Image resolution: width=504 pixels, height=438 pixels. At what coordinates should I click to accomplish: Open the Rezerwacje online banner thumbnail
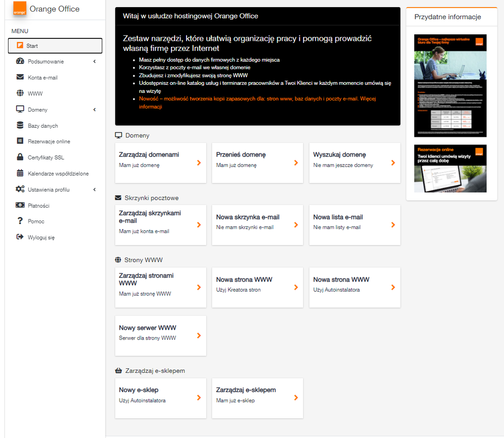(450, 169)
